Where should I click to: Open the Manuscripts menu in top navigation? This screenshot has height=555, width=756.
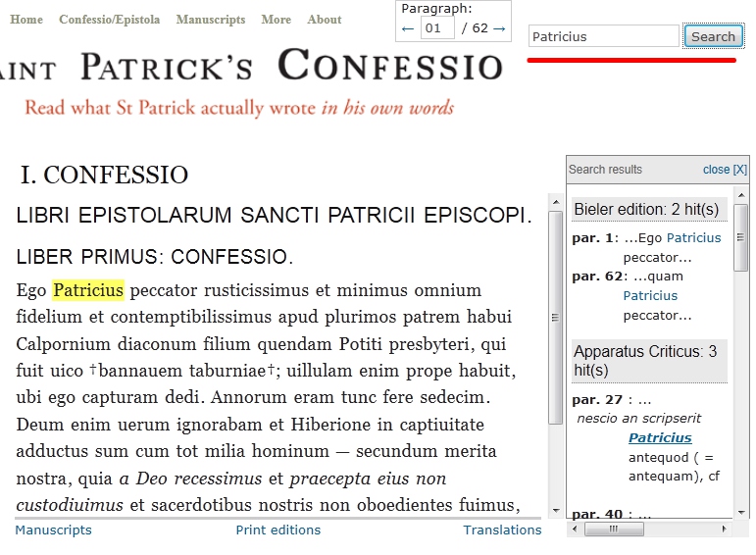pyautogui.click(x=211, y=20)
